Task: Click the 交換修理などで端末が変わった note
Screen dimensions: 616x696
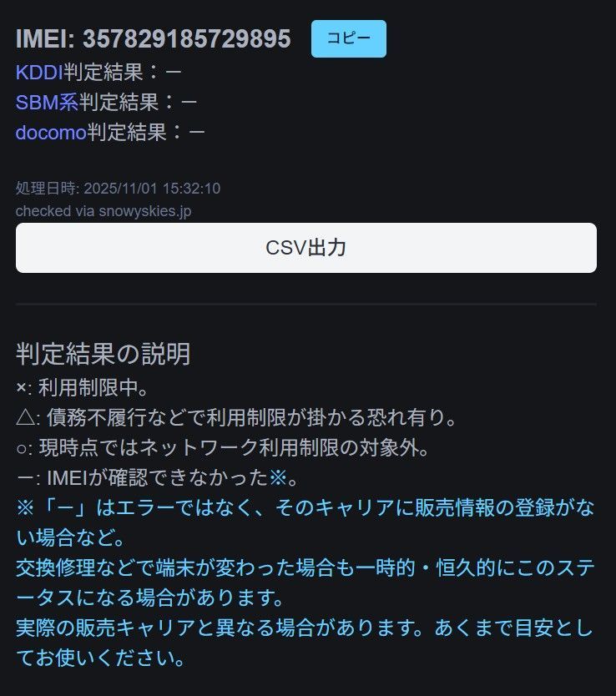Action: 305,583
